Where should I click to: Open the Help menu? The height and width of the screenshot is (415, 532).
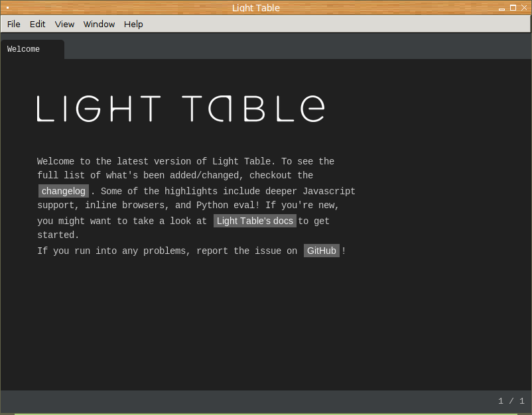click(133, 24)
